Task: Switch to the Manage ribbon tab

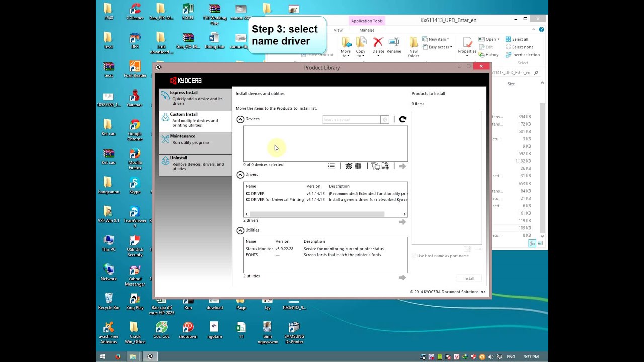Action: [x=367, y=30]
